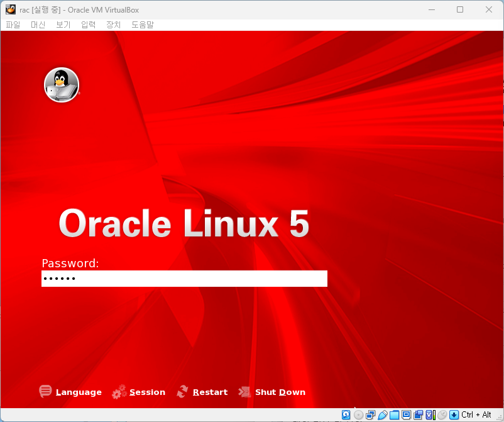Open the 머신 menu

click(x=38, y=25)
